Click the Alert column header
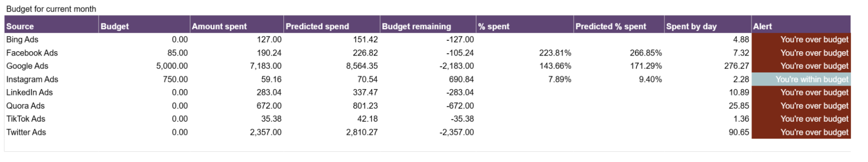This screenshot has height=162, width=868. click(x=801, y=26)
